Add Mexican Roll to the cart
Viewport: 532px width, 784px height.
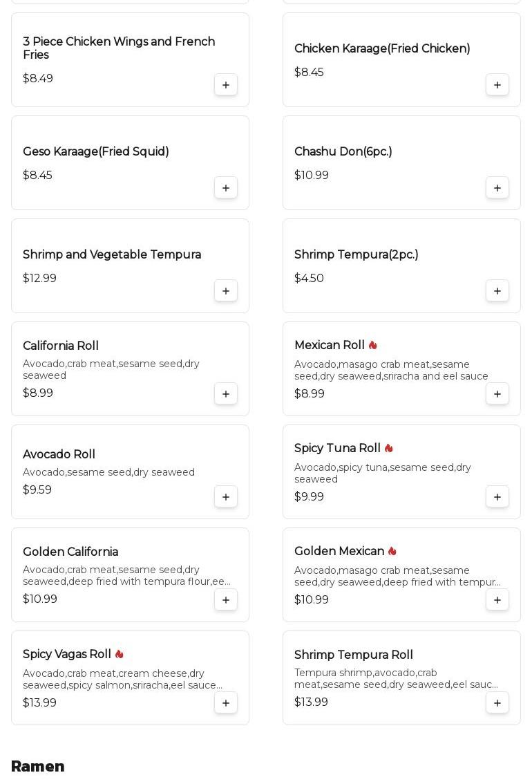497,394
